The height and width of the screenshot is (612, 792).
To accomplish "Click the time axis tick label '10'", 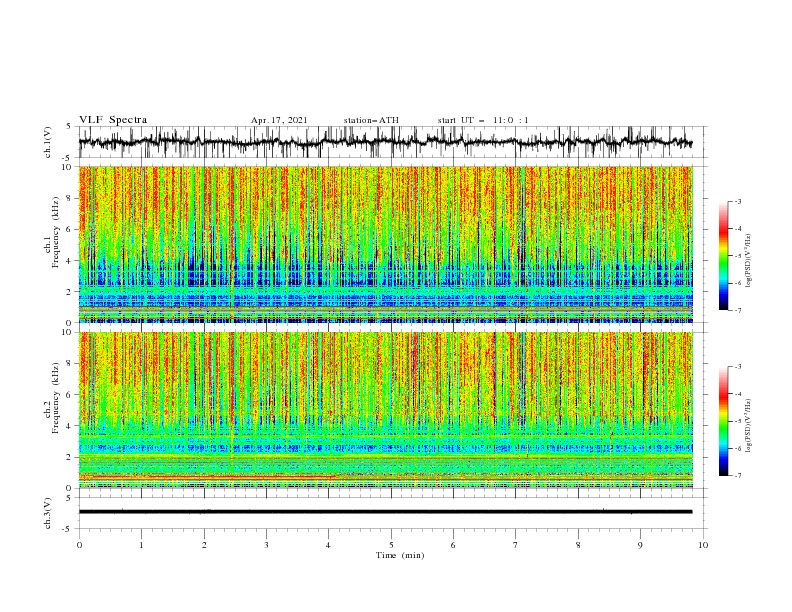I will (x=703, y=545).
